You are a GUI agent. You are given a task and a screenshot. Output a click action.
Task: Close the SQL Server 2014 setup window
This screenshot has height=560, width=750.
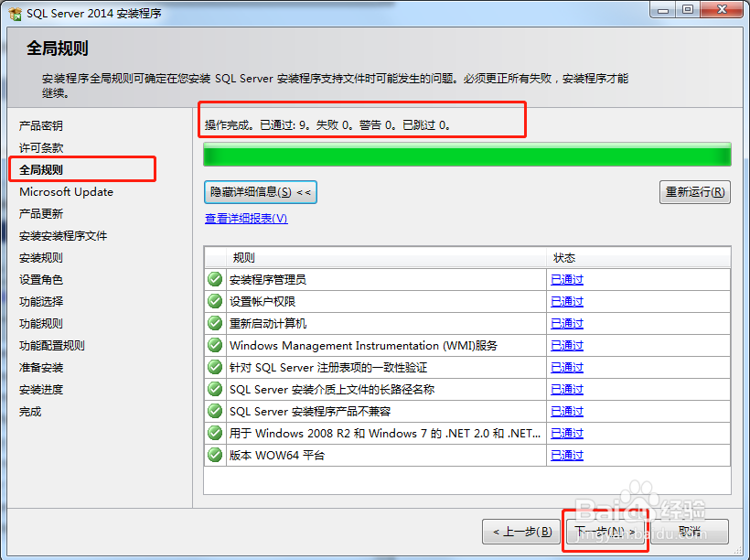coord(723,9)
